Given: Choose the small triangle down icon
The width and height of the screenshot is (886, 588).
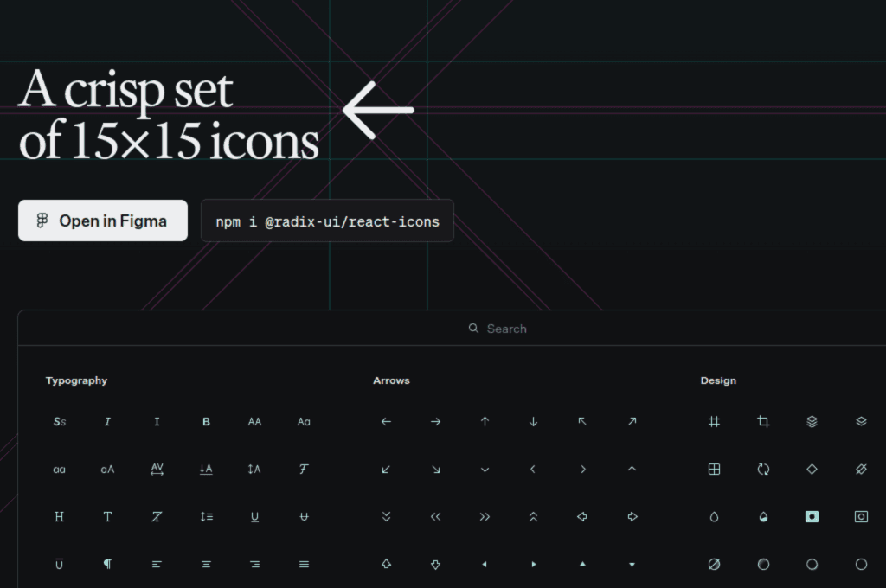Looking at the screenshot, I should coord(632,565).
